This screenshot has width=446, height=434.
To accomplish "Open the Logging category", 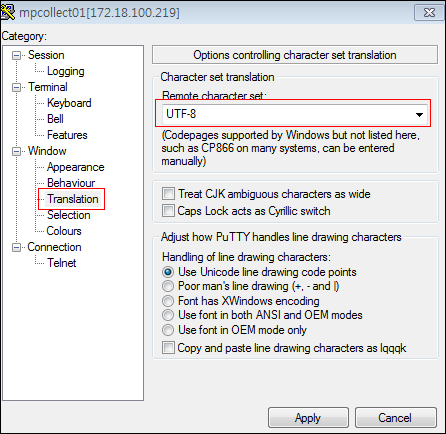I will [66, 71].
